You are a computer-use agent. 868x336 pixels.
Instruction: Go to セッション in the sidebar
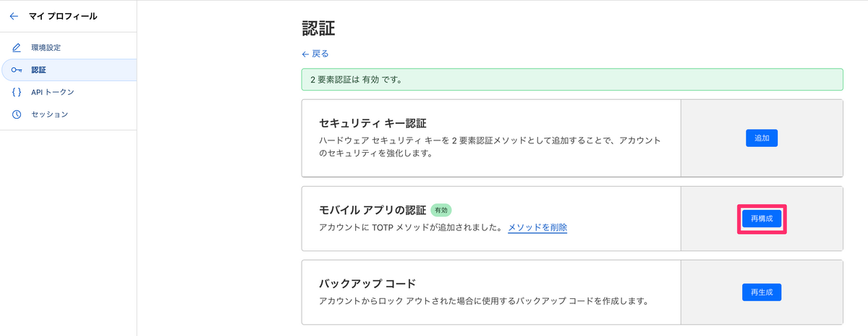(68, 114)
